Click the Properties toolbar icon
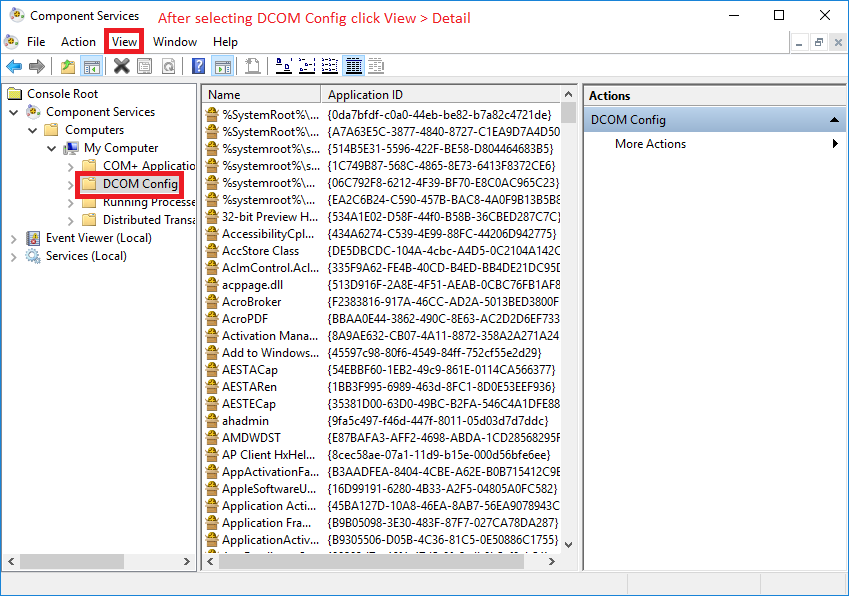849x596 pixels. [145, 67]
